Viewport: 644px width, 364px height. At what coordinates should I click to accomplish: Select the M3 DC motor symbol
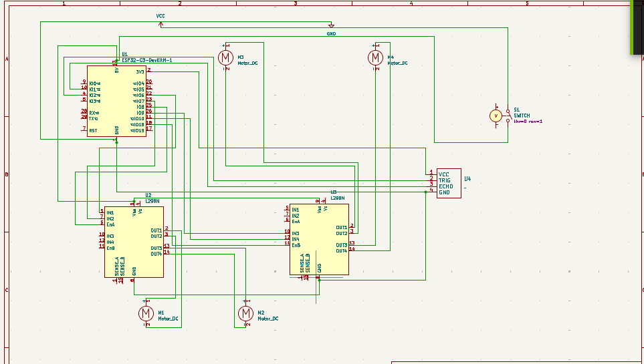pos(226,57)
